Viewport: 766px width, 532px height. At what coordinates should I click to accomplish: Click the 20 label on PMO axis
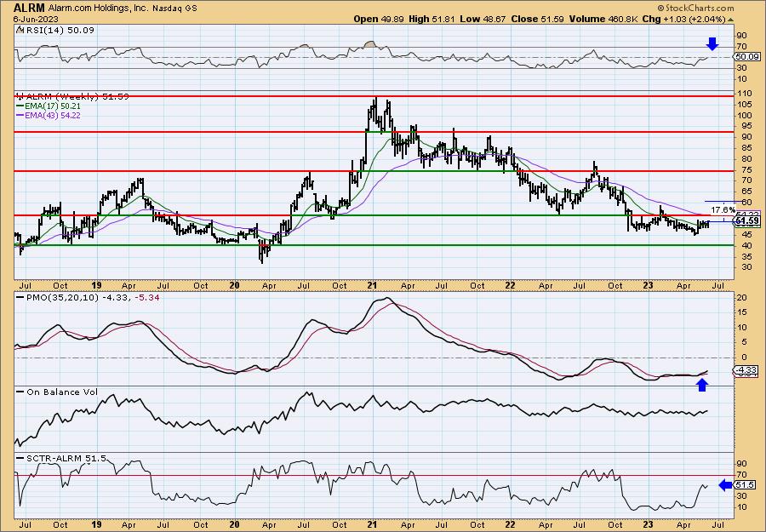[x=741, y=298]
